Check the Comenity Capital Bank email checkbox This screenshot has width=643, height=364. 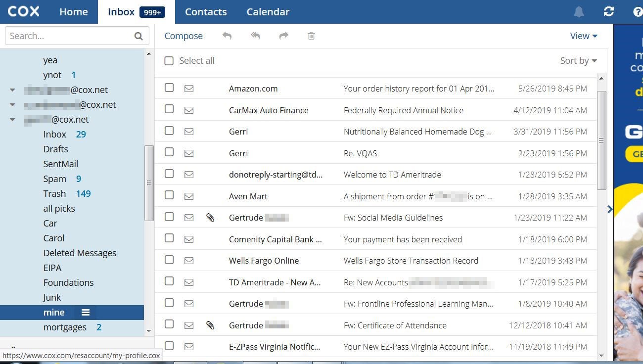[169, 238]
